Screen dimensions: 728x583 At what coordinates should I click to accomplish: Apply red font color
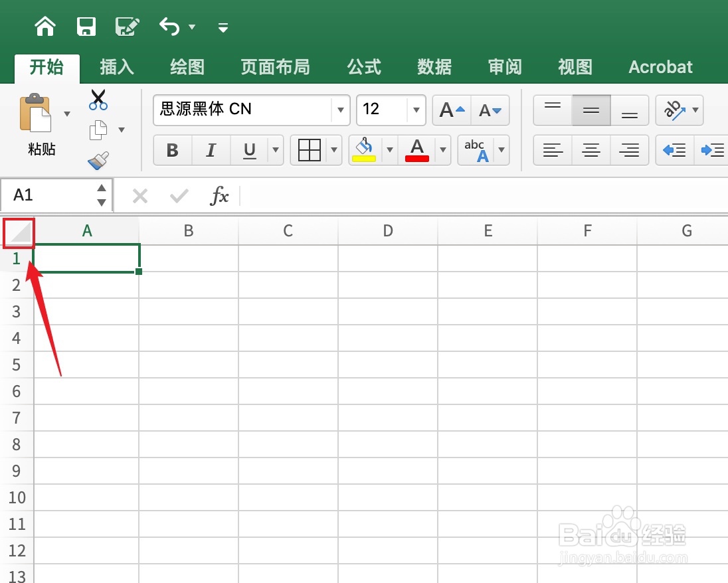[417, 150]
